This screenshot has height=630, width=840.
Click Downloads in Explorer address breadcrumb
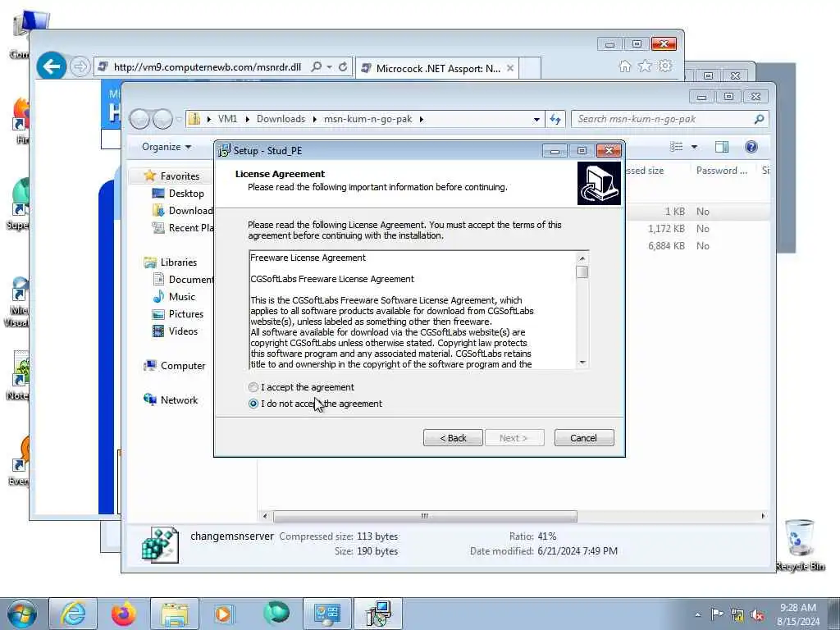(281, 119)
